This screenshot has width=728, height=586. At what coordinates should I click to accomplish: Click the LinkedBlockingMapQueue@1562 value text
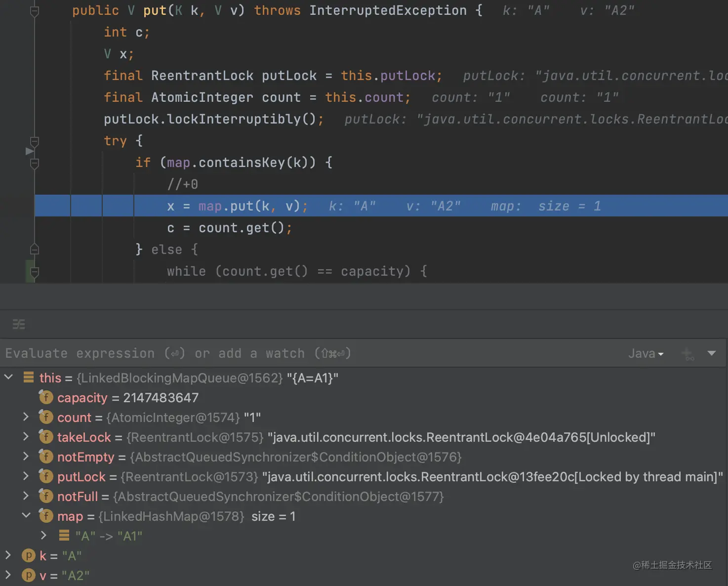pos(180,378)
